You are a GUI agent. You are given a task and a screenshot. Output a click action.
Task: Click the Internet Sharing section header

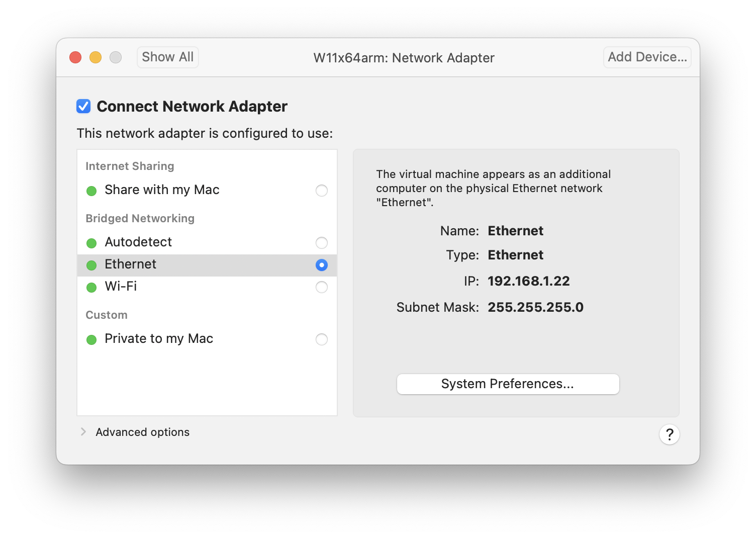tap(130, 166)
